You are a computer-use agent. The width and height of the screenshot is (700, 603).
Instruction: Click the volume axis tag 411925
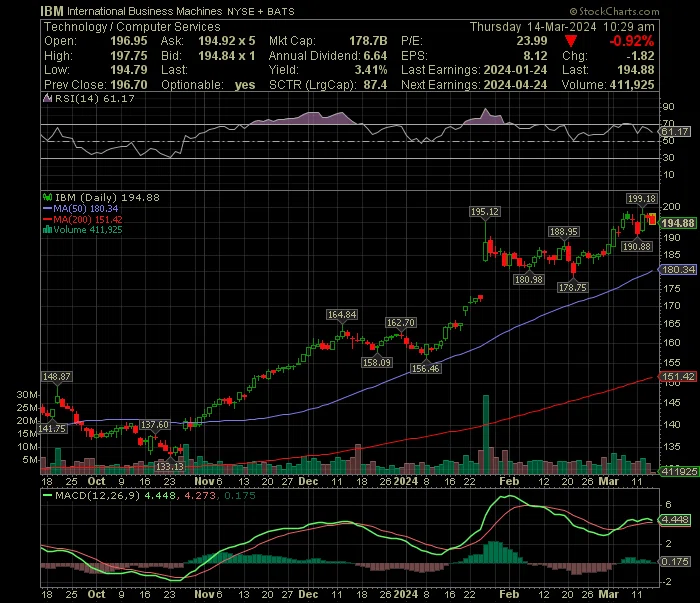(x=679, y=471)
